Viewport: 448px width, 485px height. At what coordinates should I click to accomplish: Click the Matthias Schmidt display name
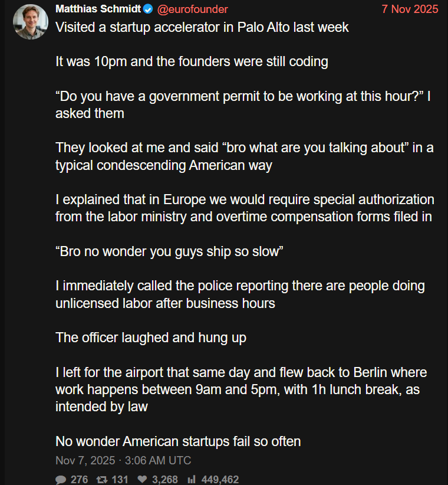[x=97, y=9]
